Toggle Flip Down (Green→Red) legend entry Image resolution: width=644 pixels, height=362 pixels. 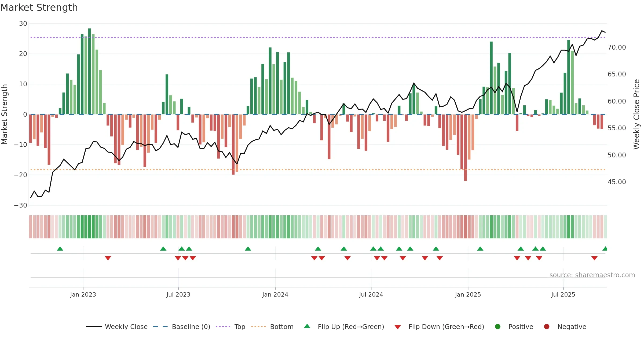click(439, 327)
